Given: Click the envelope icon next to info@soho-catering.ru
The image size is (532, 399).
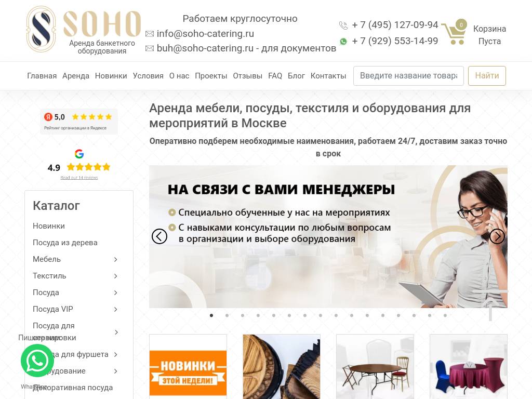Looking at the screenshot, I should pos(150,34).
